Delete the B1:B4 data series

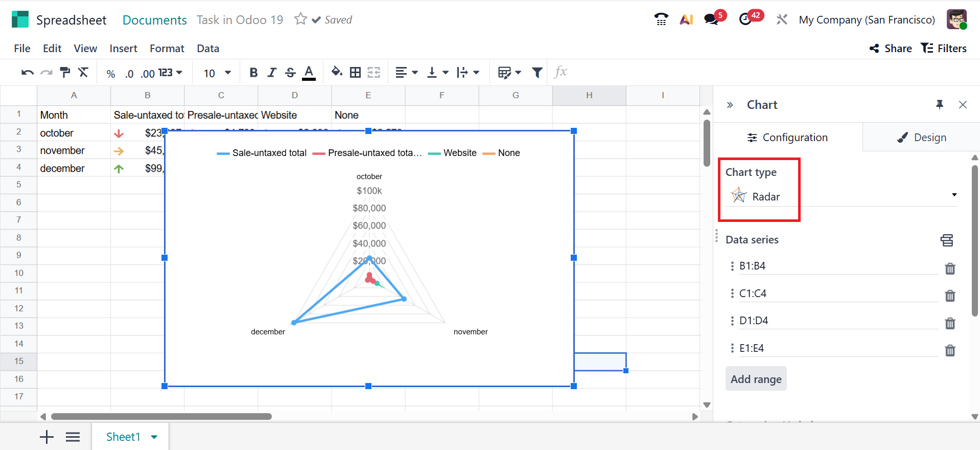pyautogui.click(x=950, y=268)
